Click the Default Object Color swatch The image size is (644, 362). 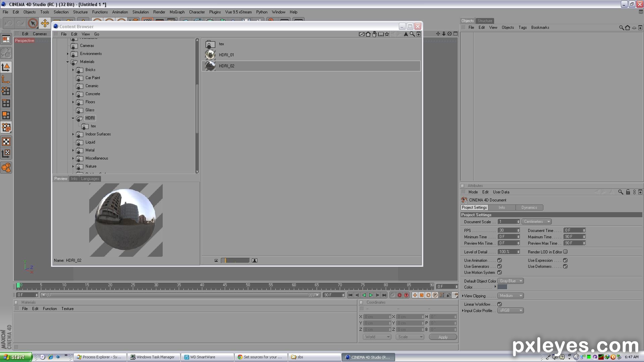502,287
